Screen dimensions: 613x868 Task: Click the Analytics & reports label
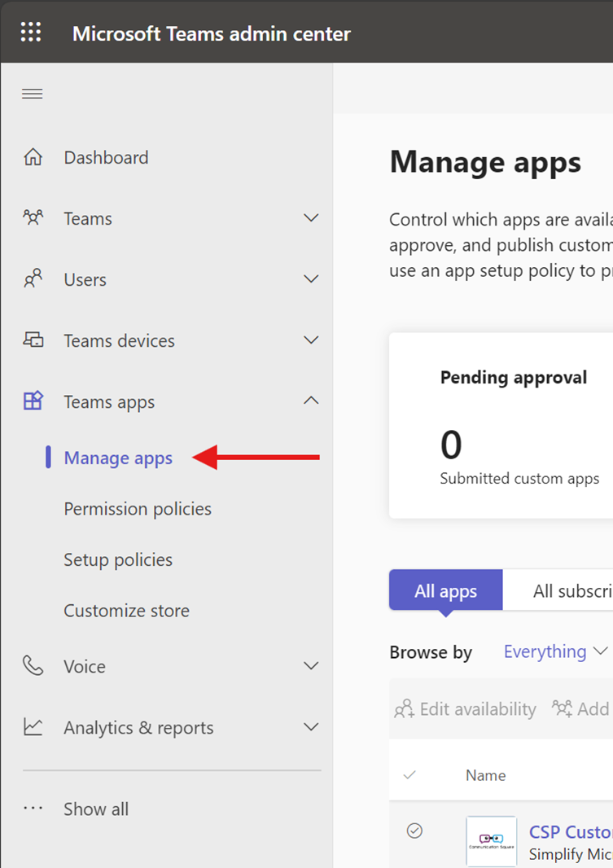coord(138,727)
